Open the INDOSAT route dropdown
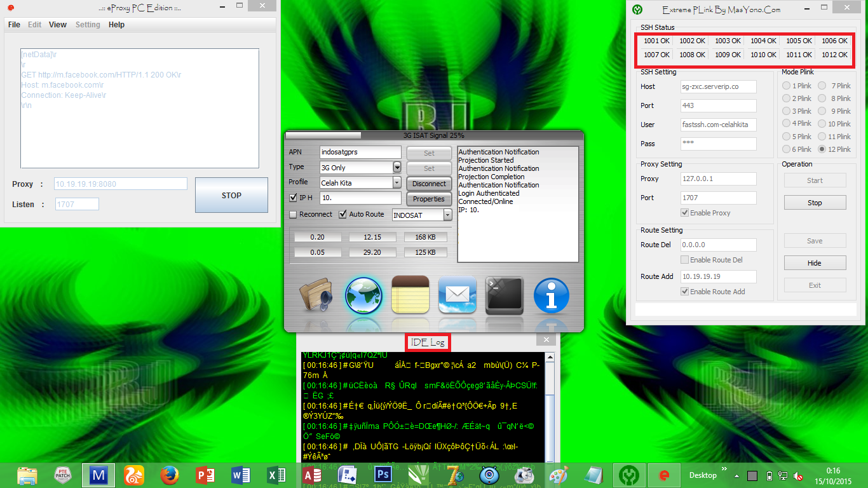 click(447, 215)
